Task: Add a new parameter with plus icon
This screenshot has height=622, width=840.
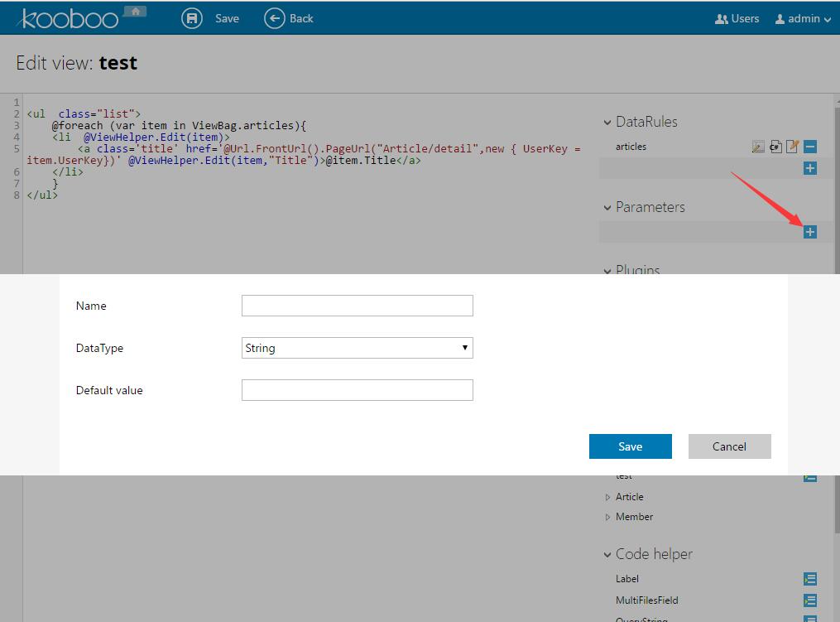Action: (810, 232)
